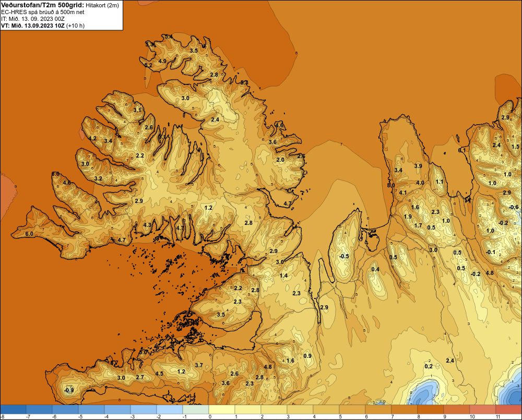Image resolution: width=522 pixels, height=420 pixels.
Task: Click legend scale label '11'
Action: click(498, 417)
